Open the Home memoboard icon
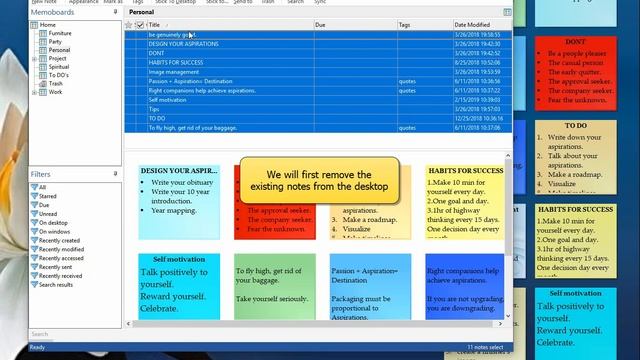 tap(34, 25)
